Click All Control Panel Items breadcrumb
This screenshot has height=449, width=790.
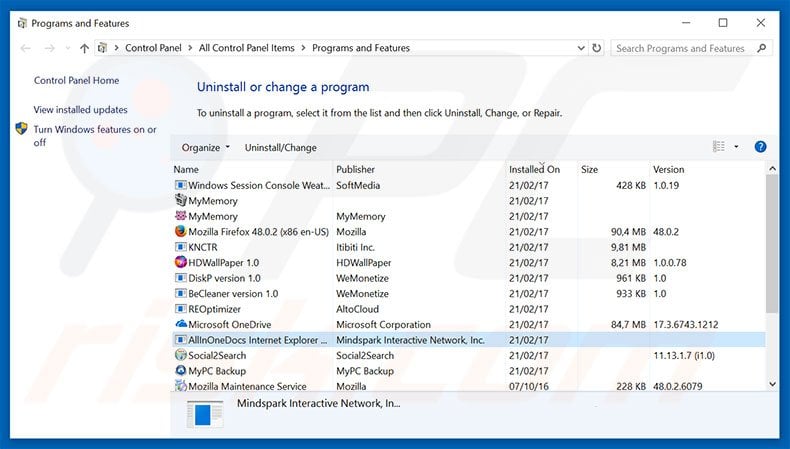[x=246, y=48]
